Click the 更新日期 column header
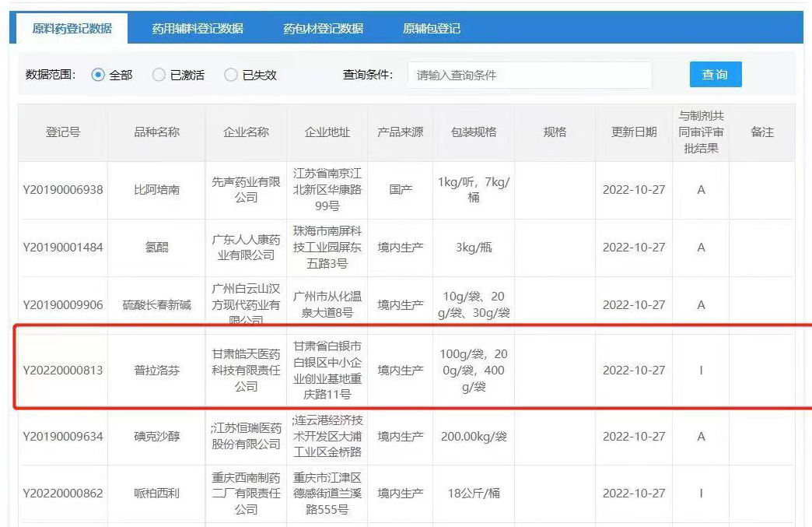The width and height of the screenshot is (812, 527). point(633,132)
